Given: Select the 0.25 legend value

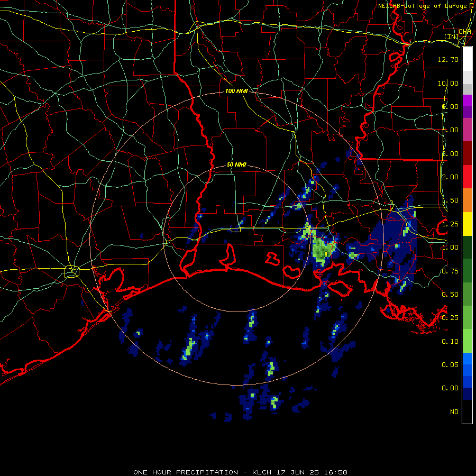Looking at the screenshot, I should coord(450,318).
